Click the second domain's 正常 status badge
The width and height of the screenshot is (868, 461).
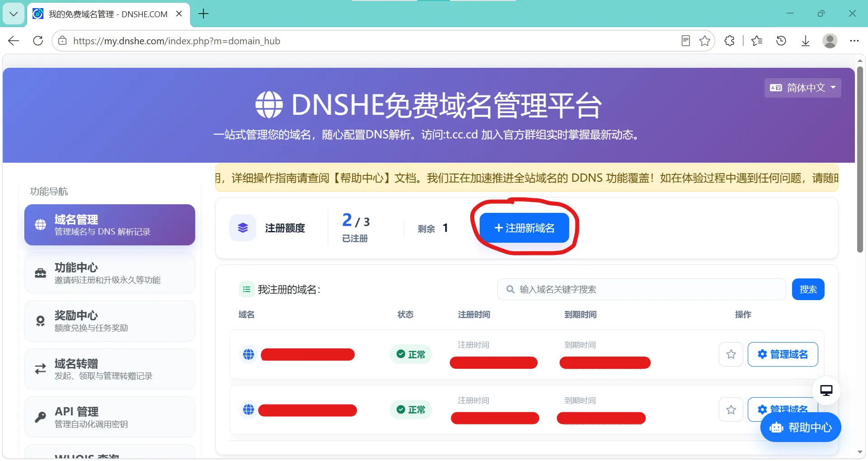pyautogui.click(x=410, y=409)
